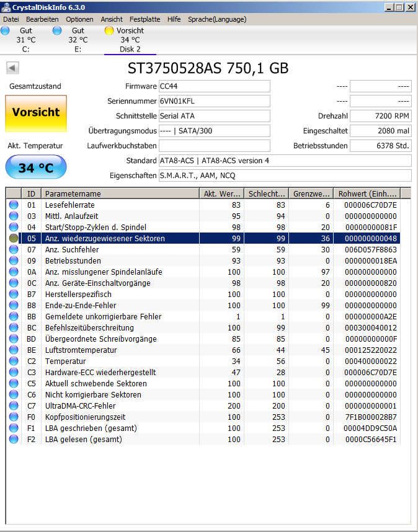The image size is (418, 532).
Task: Click status orb of Ende-zu-Ende-Fehler row
Action: coord(14,305)
